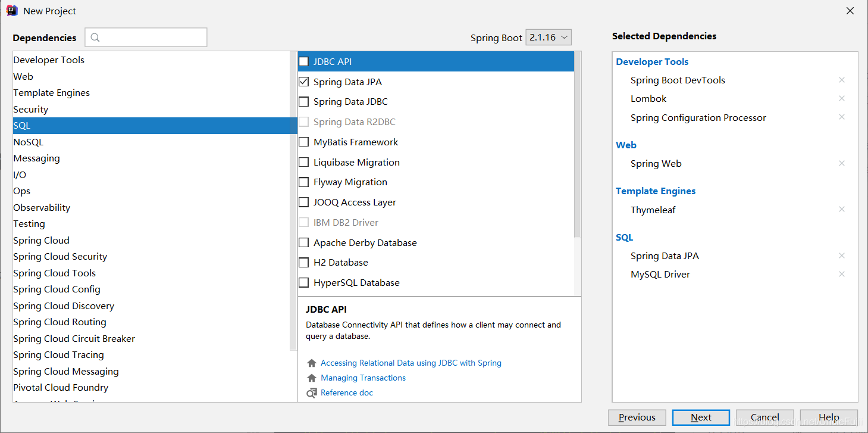Remove MySQL Driver from selected dependencies

pos(841,274)
